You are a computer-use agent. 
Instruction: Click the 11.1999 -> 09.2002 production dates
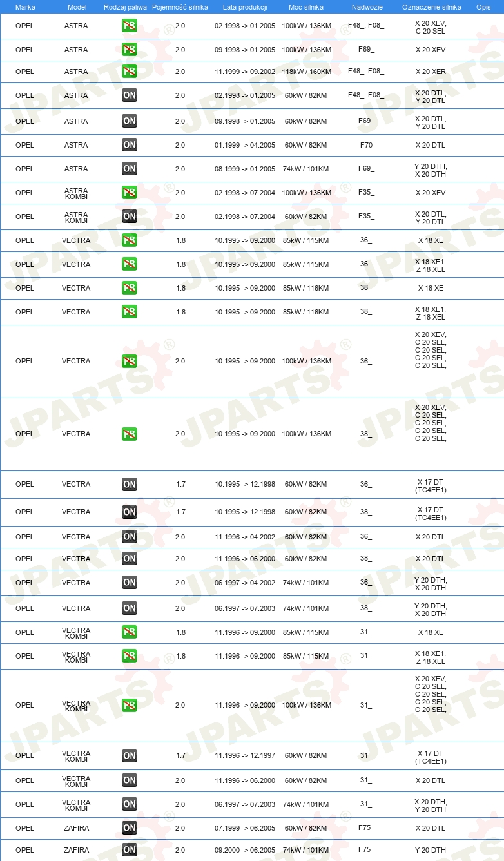pyautogui.click(x=245, y=72)
